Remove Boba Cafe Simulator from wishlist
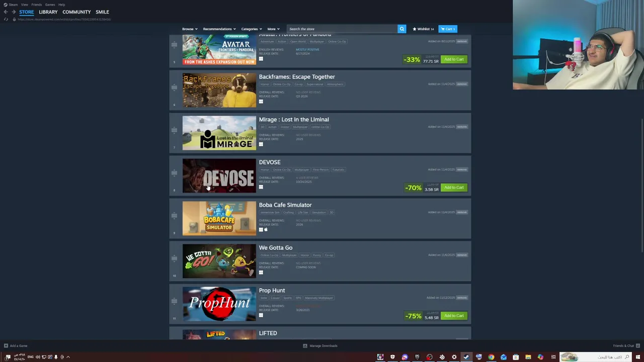The width and height of the screenshot is (644, 362). [x=462, y=212]
